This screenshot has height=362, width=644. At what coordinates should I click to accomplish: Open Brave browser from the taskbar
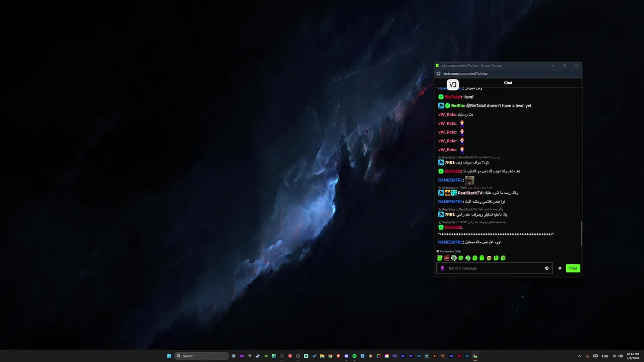tap(338, 356)
